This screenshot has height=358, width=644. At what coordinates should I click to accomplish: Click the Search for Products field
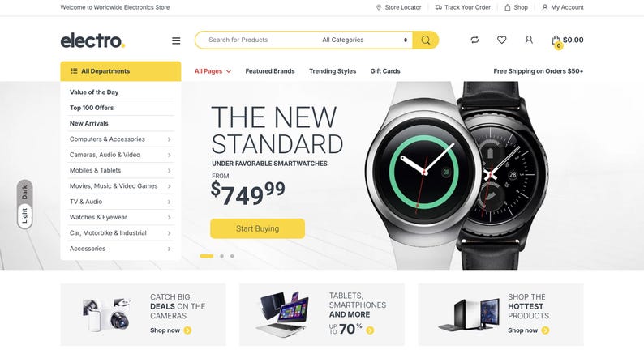tap(256, 40)
